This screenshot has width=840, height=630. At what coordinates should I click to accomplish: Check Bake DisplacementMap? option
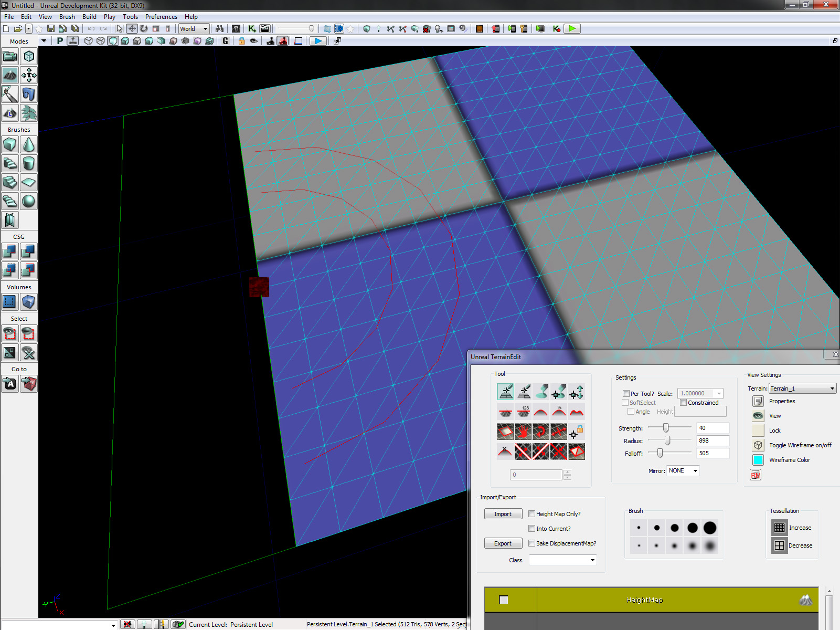tap(531, 543)
